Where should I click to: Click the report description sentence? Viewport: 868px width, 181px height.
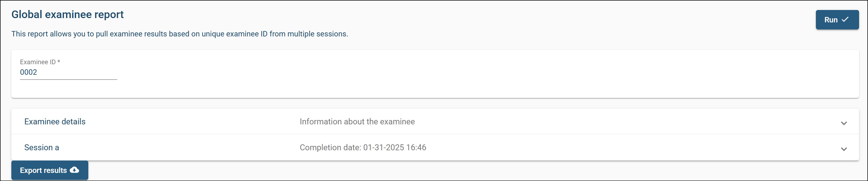coord(180,34)
